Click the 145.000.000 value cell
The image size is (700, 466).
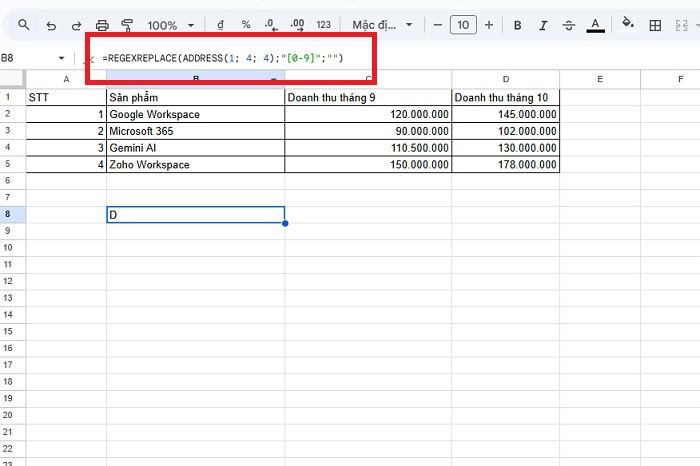coord(505,114)
